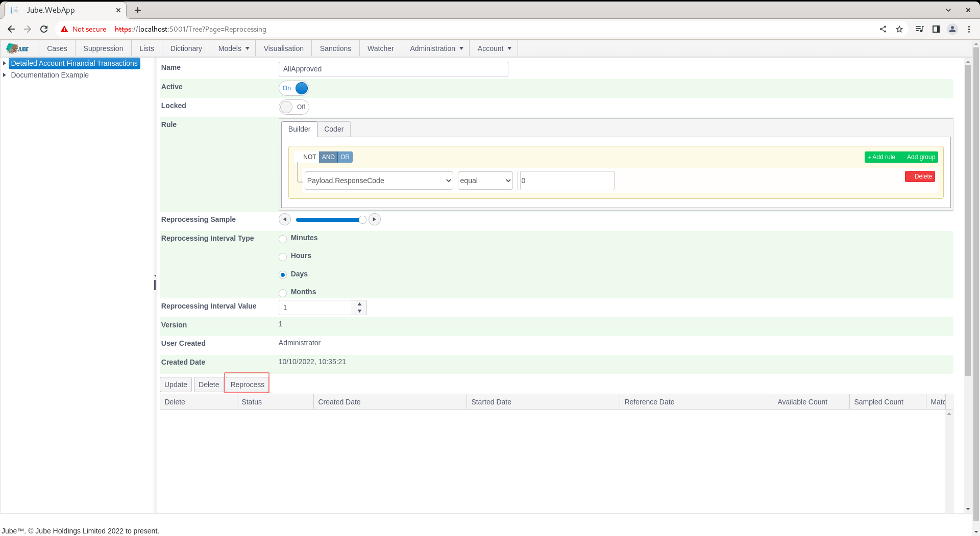Select Detailed Account Financial Transactions tree item
Viewport: 980px width, 536px height.
click(75, 63)
